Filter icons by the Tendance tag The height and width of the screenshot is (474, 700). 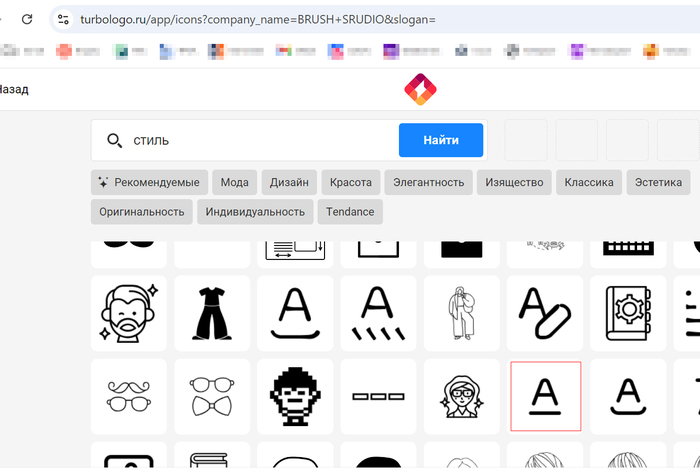pos(350,212)
